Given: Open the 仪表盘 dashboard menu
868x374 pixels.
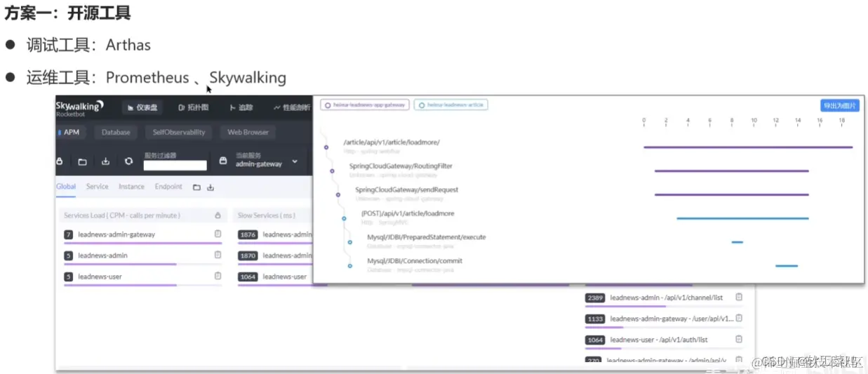Looking at the screenshot, I should tap(143, 107).
